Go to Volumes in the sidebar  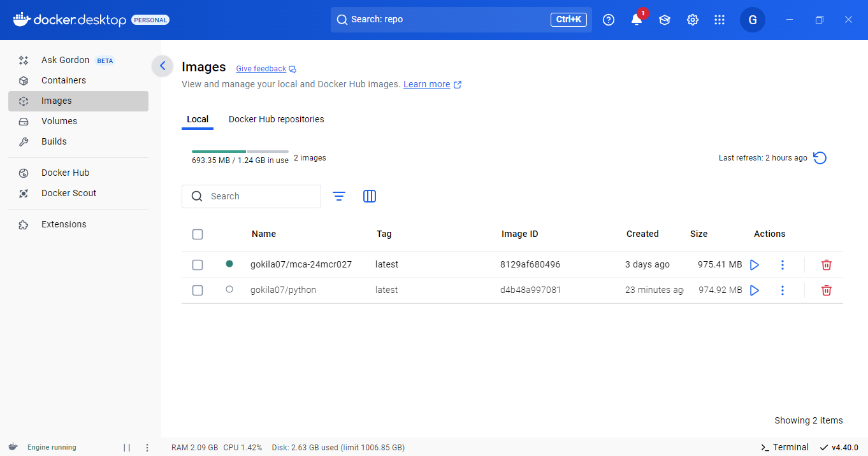78,121
